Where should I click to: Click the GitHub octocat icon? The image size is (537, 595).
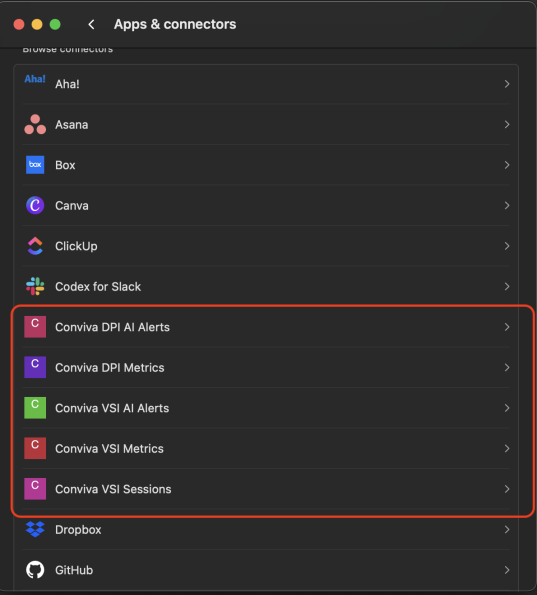pyautogui.click(x=35, y=570)
